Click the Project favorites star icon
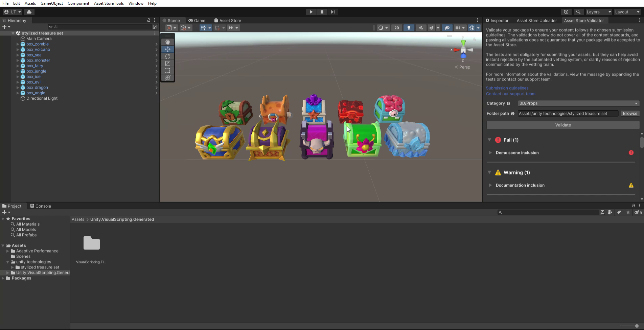This screenshot has width=644, height=330. pos(628,212)
